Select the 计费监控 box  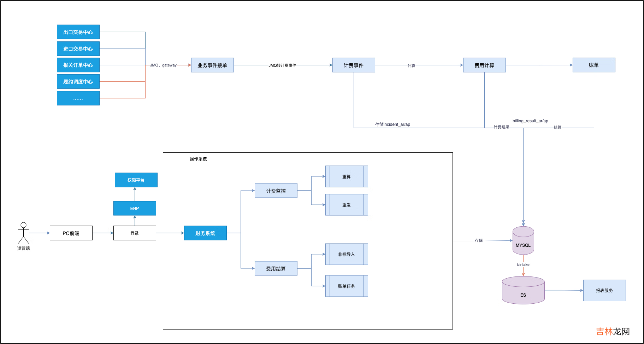tap(276, 191)
